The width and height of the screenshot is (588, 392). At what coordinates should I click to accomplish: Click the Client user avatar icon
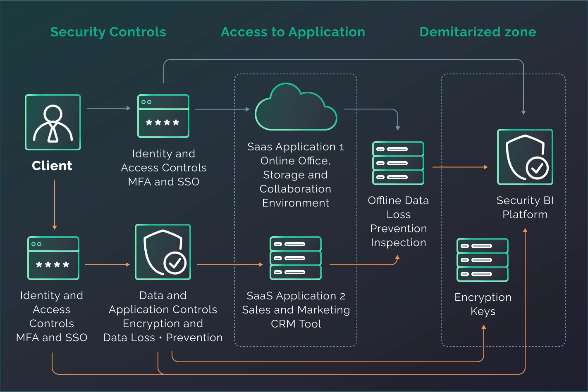click(x=53, y=122)
